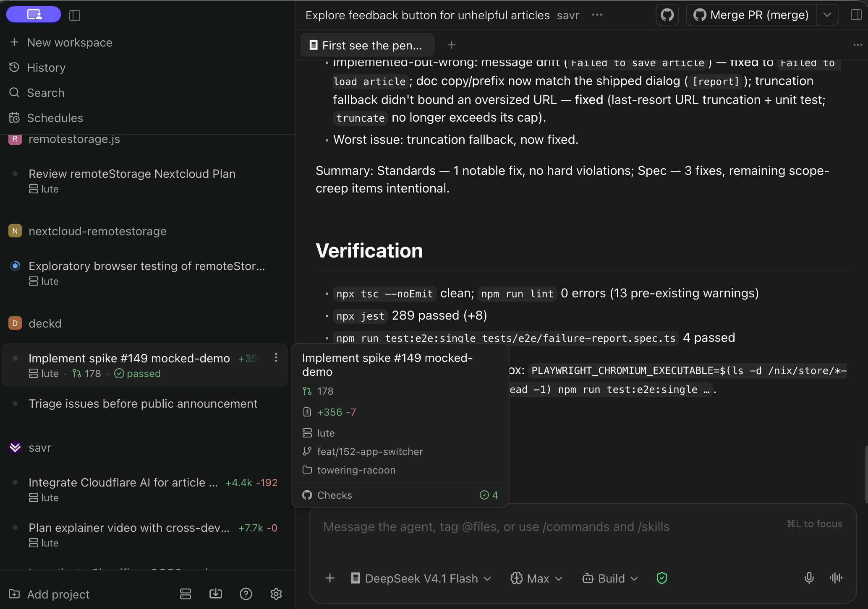Image resolution: width=868 pixels, height=609 pixels.
Task: Open the Build mode dropdown
Action: [x=610, y=578]
